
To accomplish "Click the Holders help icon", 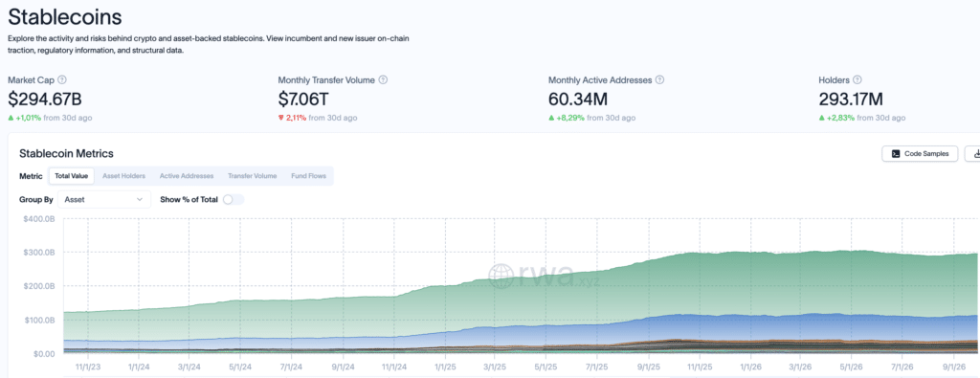I will (857, 80).
